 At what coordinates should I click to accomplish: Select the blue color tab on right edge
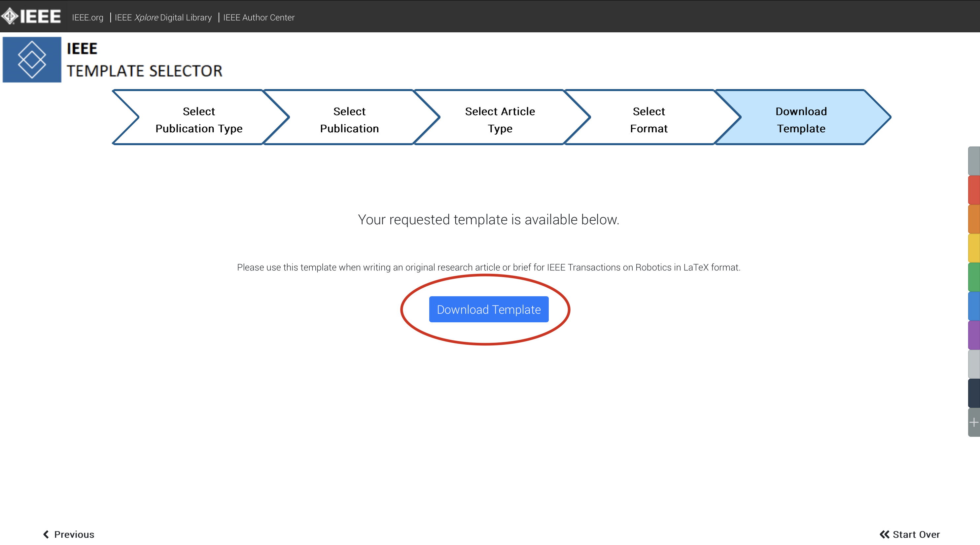974,306
